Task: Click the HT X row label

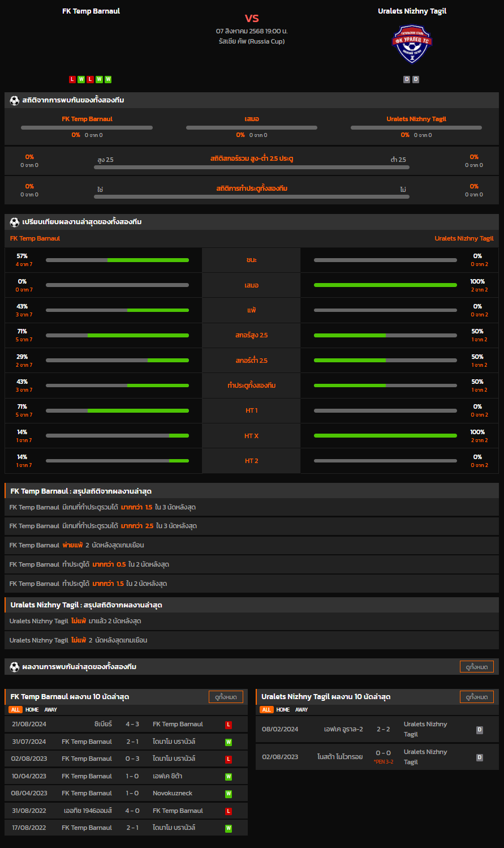Action: pos(252,436)
